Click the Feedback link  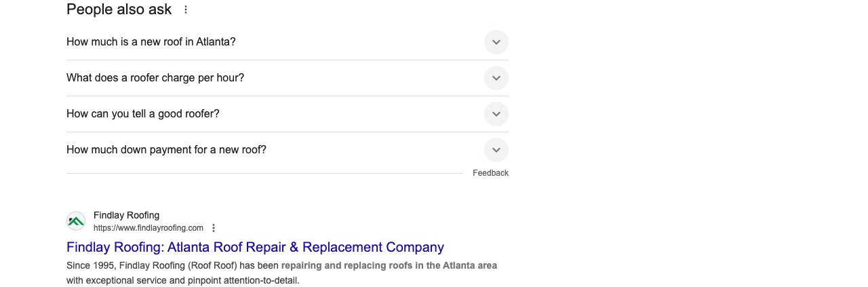(490, 173)
